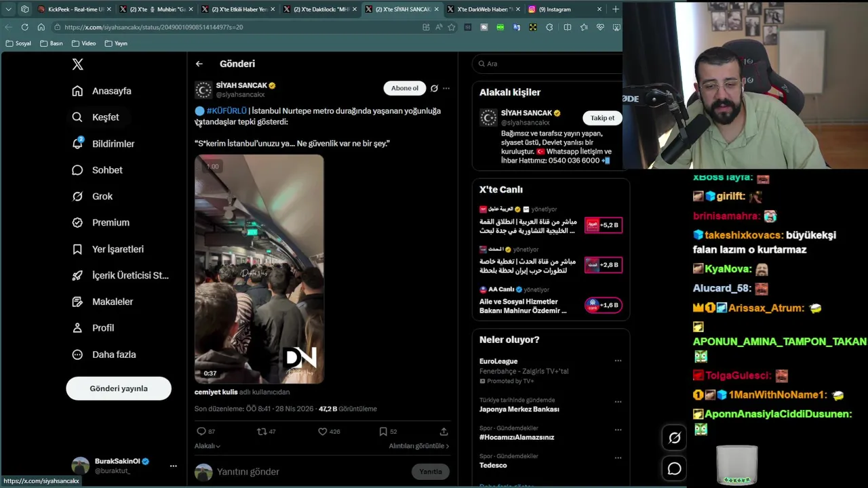Screen dimensions: 868x488
Task: Open first Arabic live broadcast +5,2 B
Action: (551, 221)
